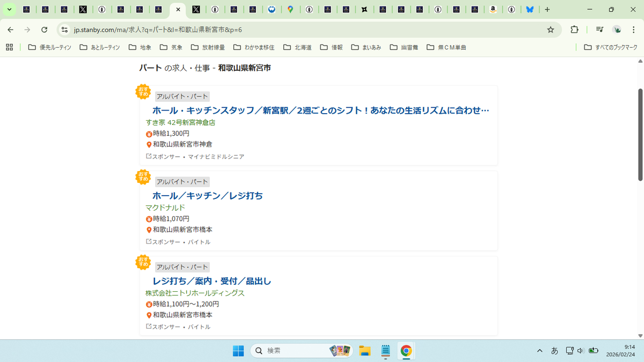This screenshot has width=644, height=362.
Task: Switch to the blue circular icon tab
Action: 272,10
